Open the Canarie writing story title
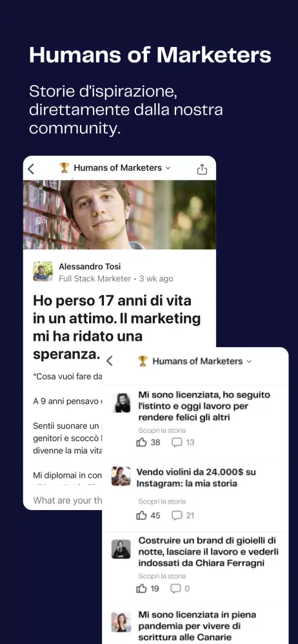The image size is (298, 644). click(197, 627)
